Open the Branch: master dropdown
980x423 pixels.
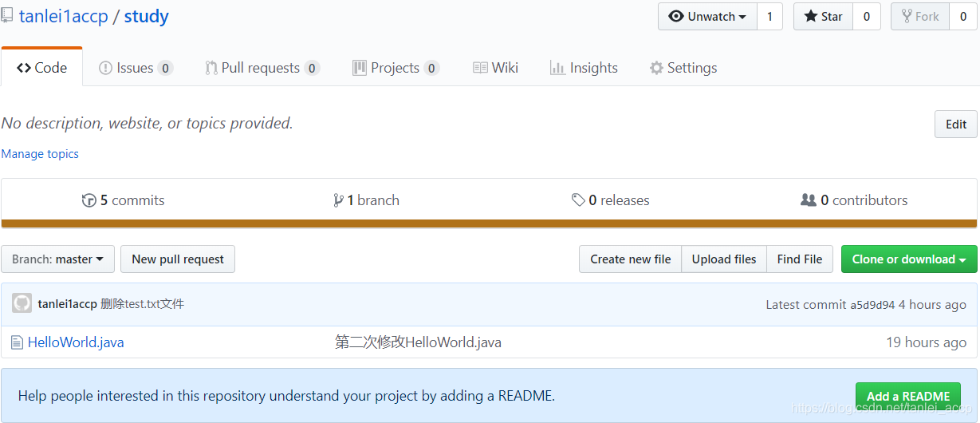[58, 259]
